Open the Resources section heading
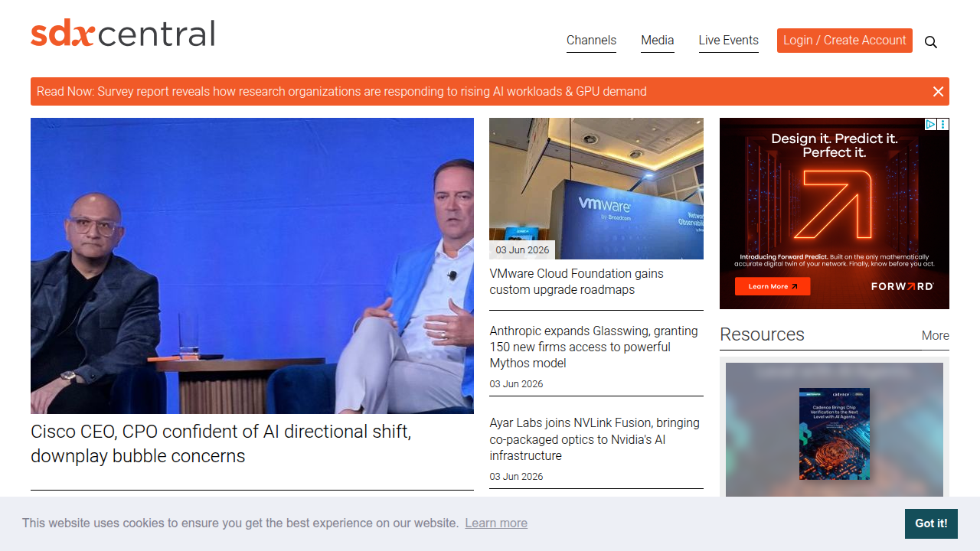 point(762,334)
